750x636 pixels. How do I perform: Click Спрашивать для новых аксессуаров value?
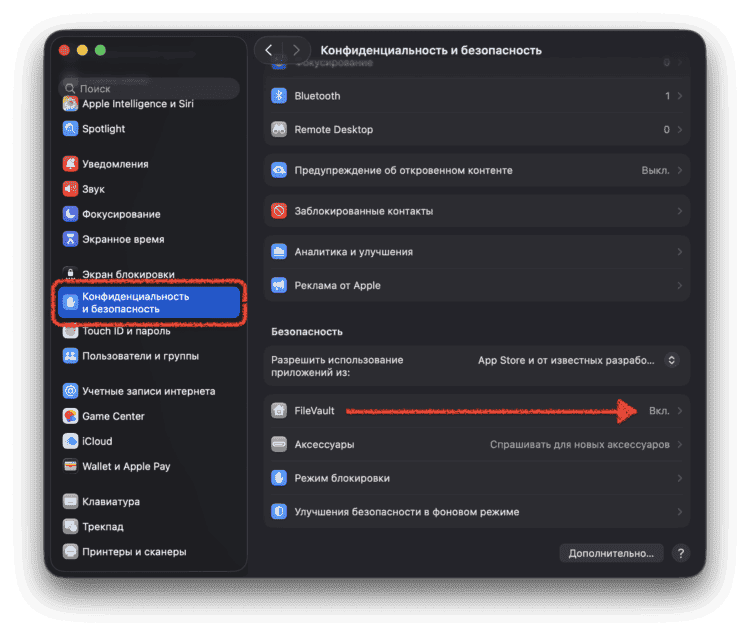click(580, 444)
